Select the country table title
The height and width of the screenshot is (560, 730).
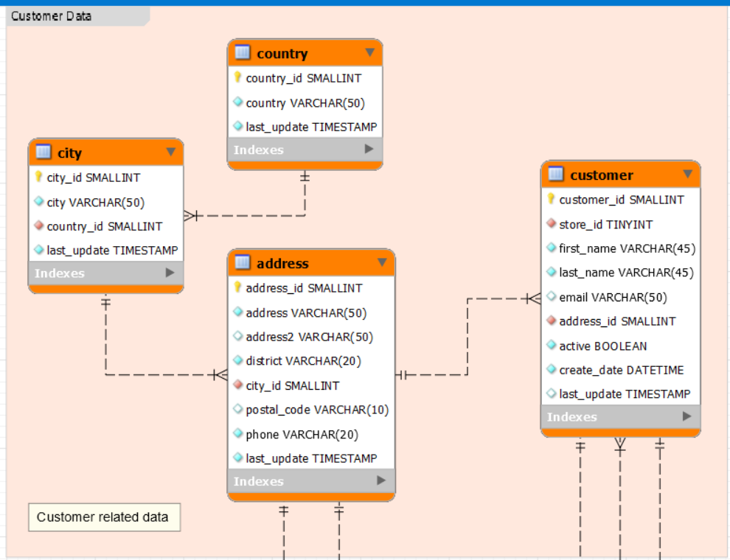pyautogui.click(x=282, y=54)
